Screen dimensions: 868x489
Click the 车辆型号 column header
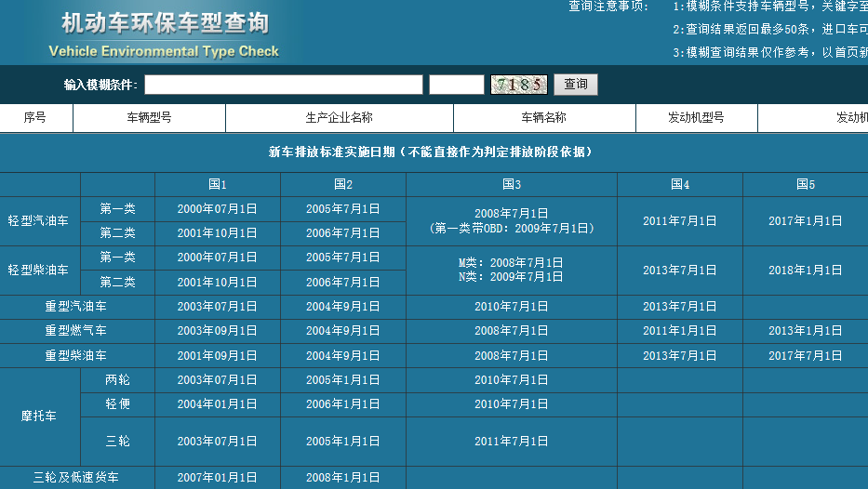(x=149, y=117)
